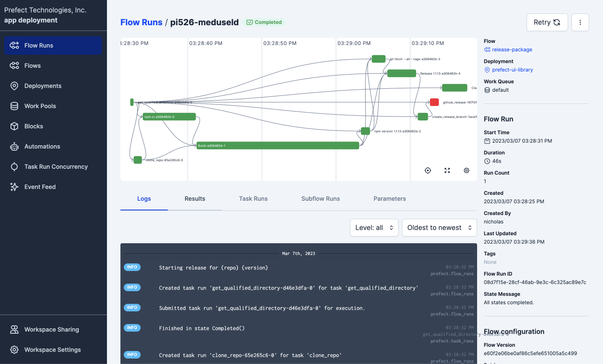Switch to the Logs tab

(144, 199)
